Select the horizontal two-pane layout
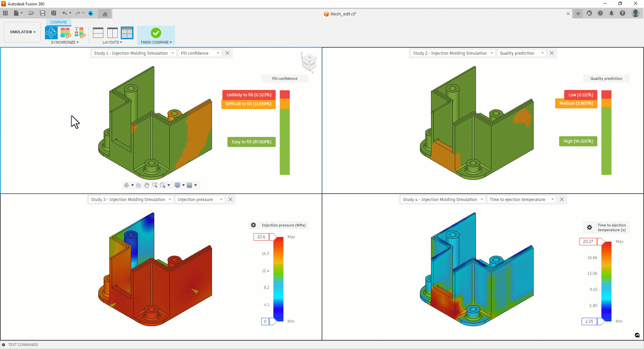Image resolution: width=644 pixels, height=349 pixels. [x=98, y=33]
